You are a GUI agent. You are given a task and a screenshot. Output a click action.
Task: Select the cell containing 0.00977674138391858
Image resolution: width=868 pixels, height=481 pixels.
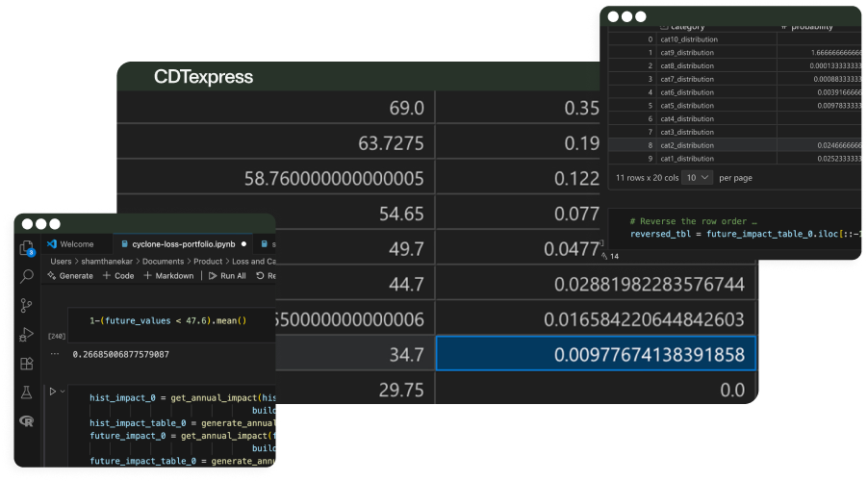[596, 354]
